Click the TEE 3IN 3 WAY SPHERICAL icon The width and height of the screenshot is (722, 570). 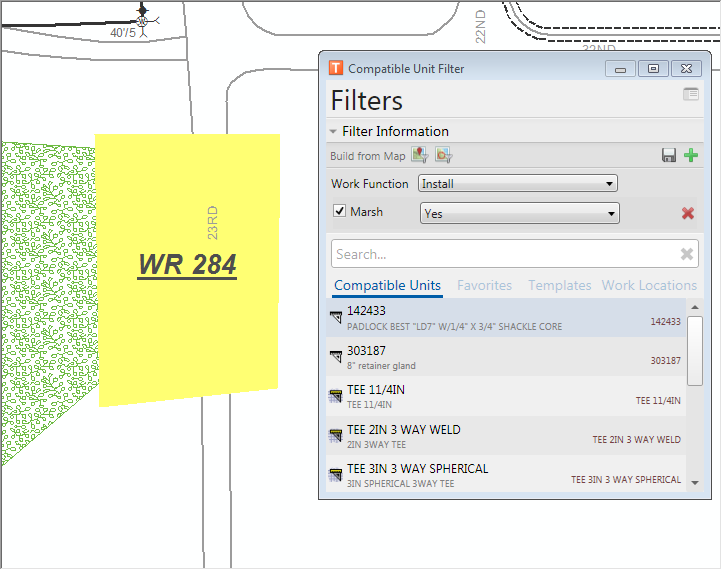pyautogui.click(x=336, y=475)
